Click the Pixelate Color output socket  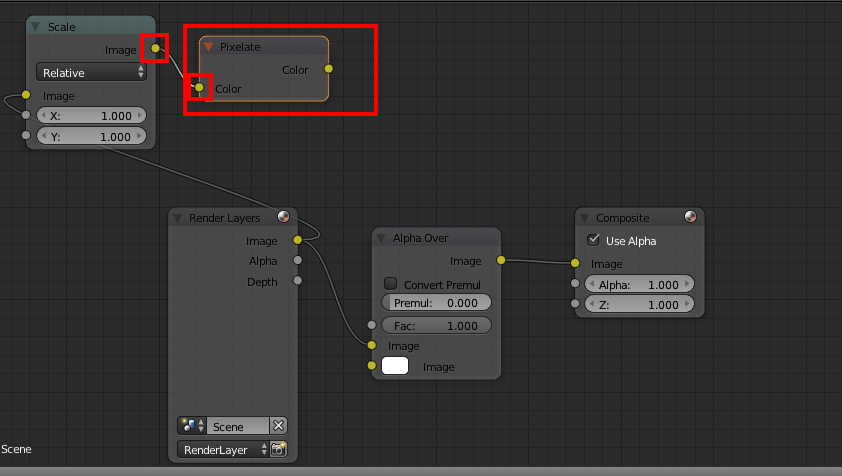[329, 69]
